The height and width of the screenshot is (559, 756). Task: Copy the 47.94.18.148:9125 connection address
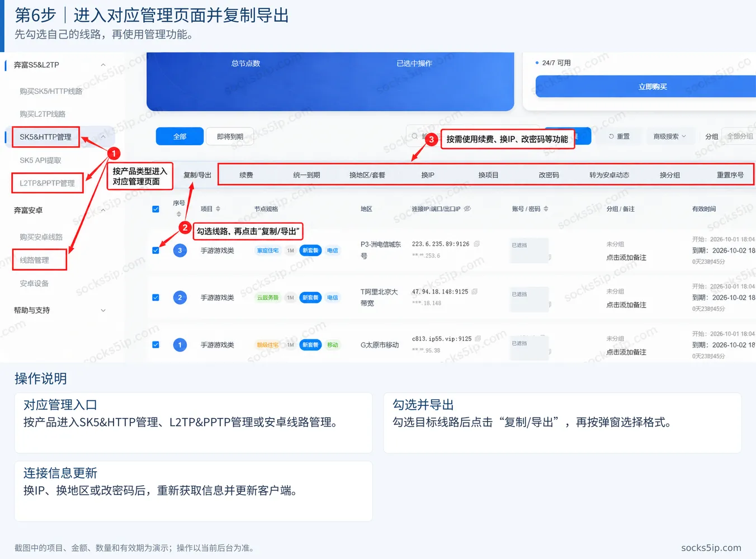point(475,292)
